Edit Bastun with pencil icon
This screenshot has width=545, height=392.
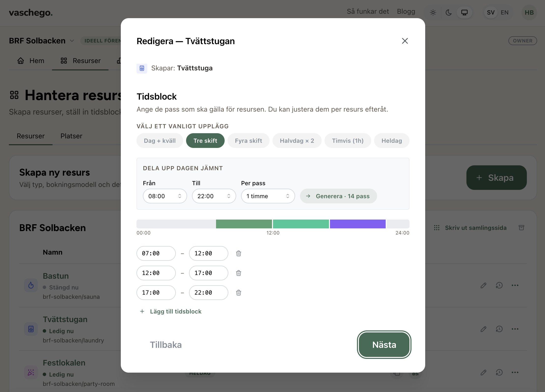pos(483,285)
